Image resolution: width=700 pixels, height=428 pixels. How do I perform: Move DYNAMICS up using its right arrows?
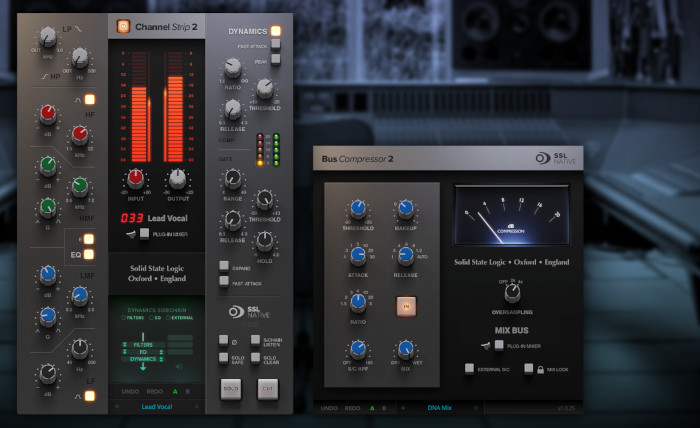pyautogui.click(x=161, y=359)
